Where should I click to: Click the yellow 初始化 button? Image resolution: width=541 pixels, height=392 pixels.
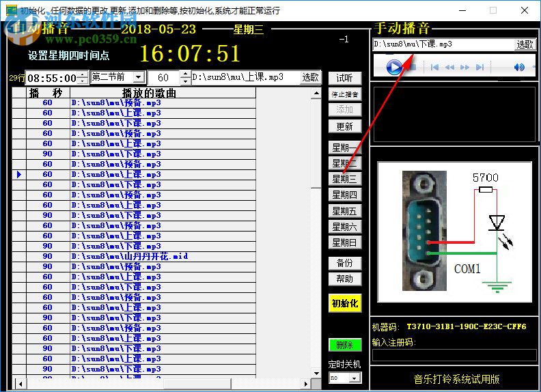coord(345,303)
